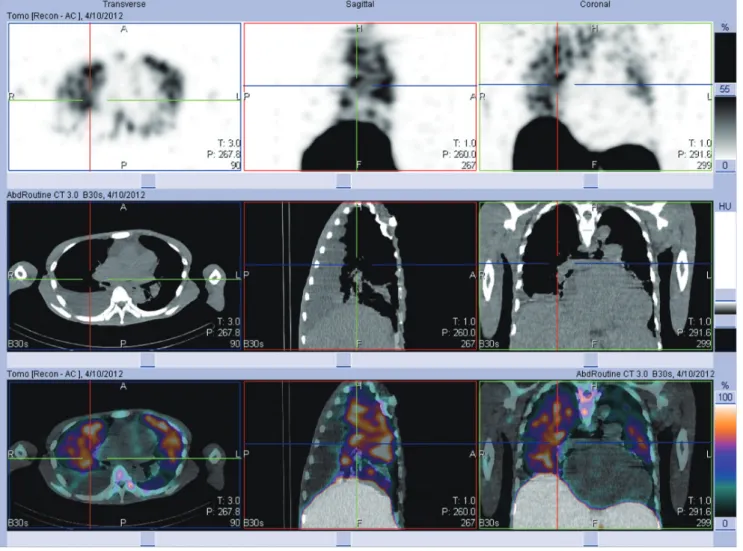Click the Transverse column header
The height and width of the screenshot is (551, 743).
(x=124, y=4)
